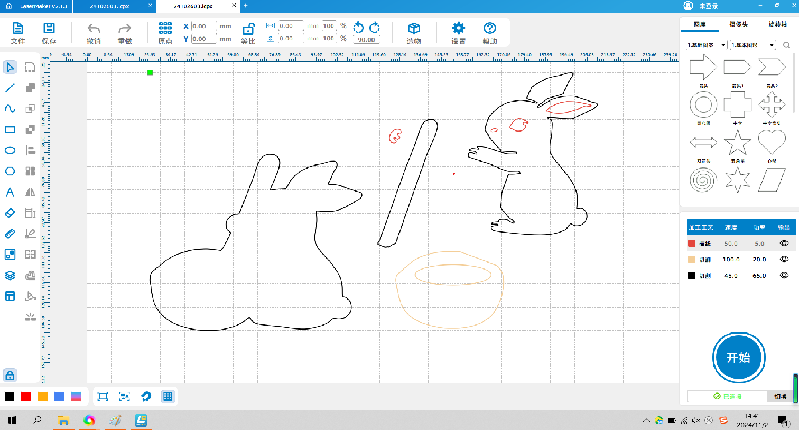Open the settings gear in toolbar
This screenshot has width=799, height=430.
[458, 30]
